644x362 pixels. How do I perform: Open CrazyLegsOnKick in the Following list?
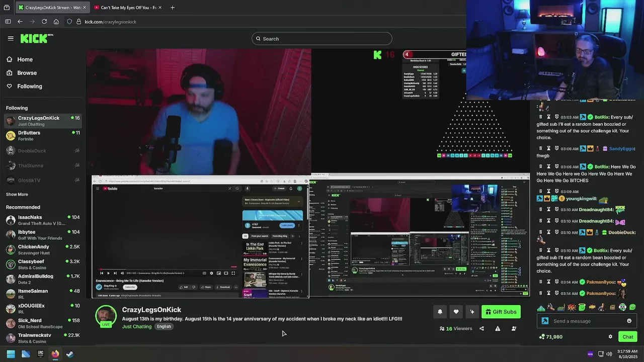click(x=43, y=121)
